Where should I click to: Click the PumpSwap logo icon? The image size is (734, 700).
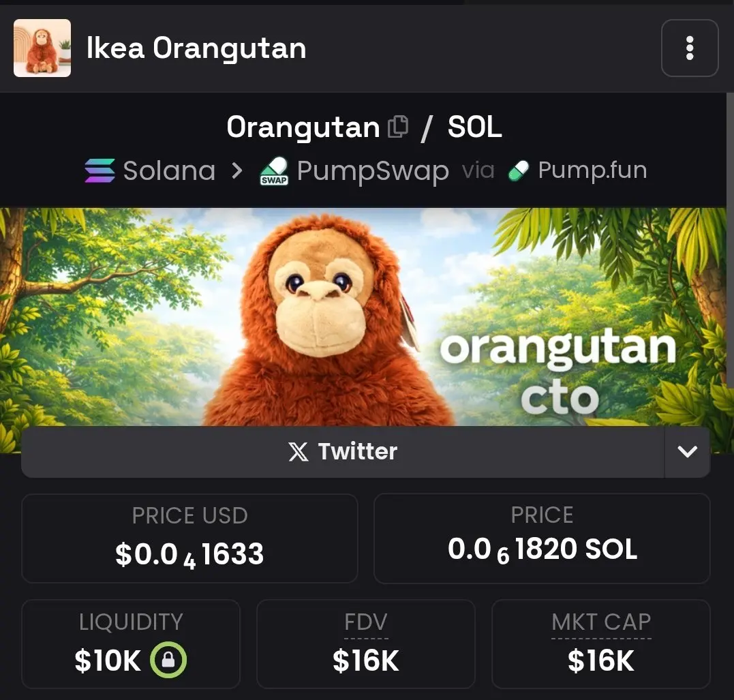pos(275,171)
